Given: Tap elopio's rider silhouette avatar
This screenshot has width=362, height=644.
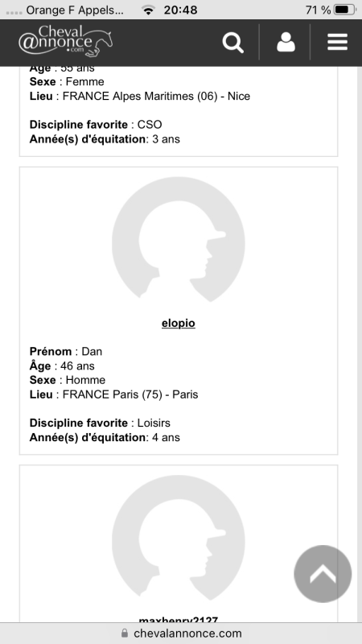Looking at the screenshot, I should 179,239.
